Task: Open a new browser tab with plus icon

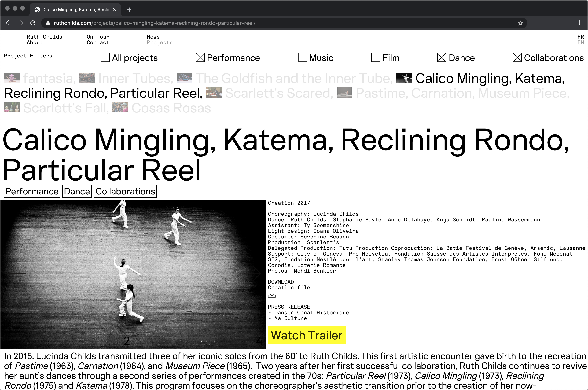Action: coord(129,10)
